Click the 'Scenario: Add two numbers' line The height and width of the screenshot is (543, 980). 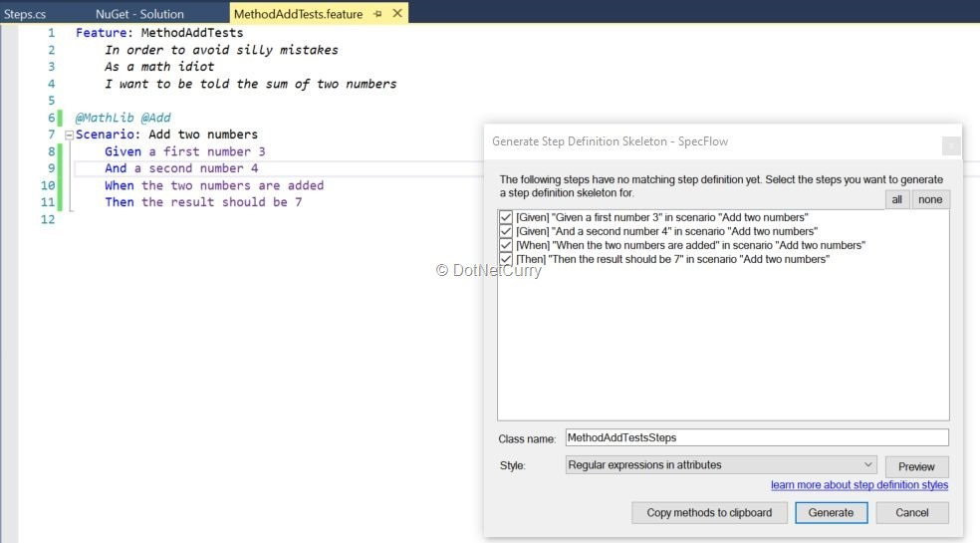[166, 135]
